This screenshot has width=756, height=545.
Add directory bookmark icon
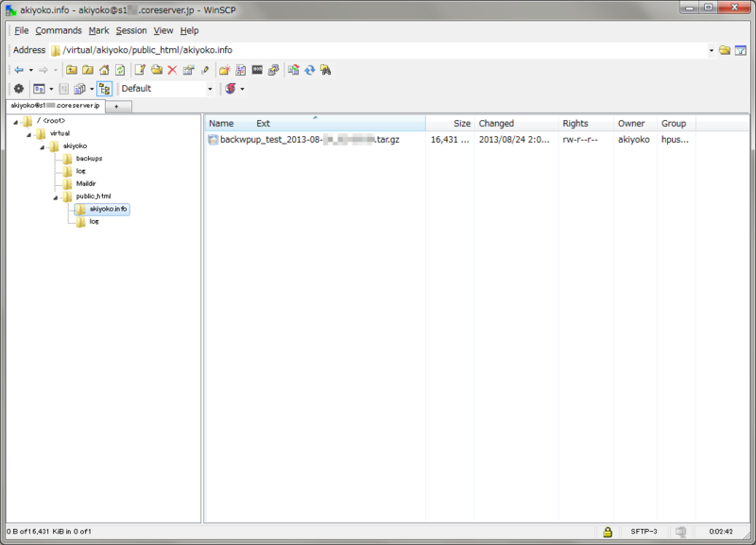tap(241, 70)
